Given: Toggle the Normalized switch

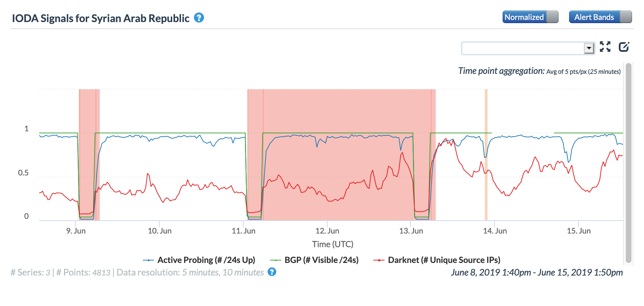Looking at the screenshot, I should [x=530, y=17].
